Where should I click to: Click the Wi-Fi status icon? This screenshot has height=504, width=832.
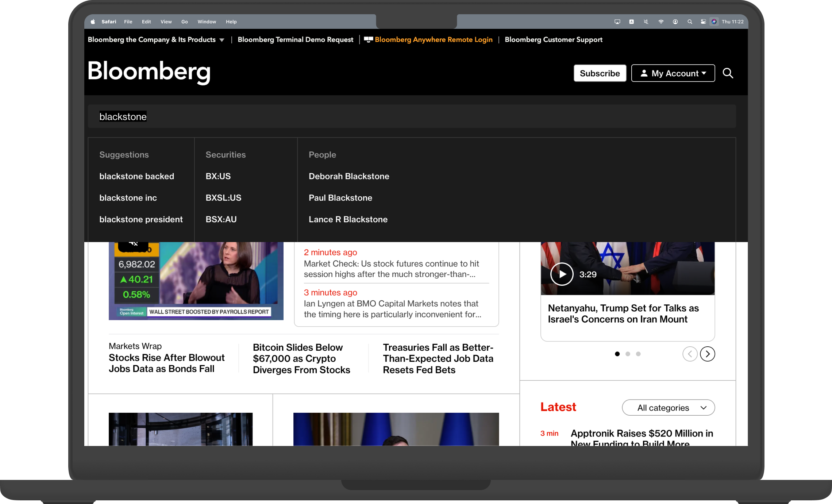pyautogui.click(x=661, y=22)
